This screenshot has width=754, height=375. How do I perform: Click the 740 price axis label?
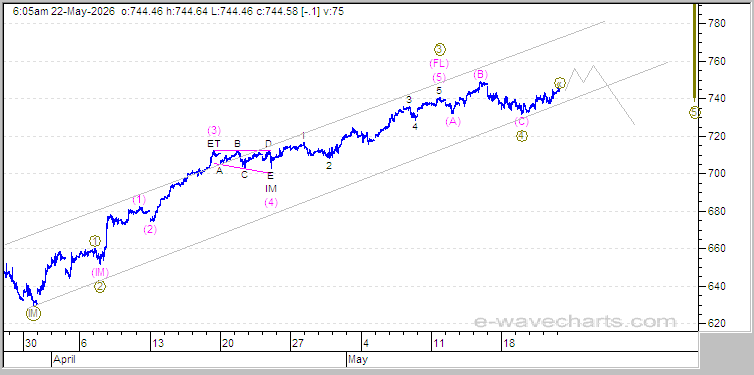point(716,99)
